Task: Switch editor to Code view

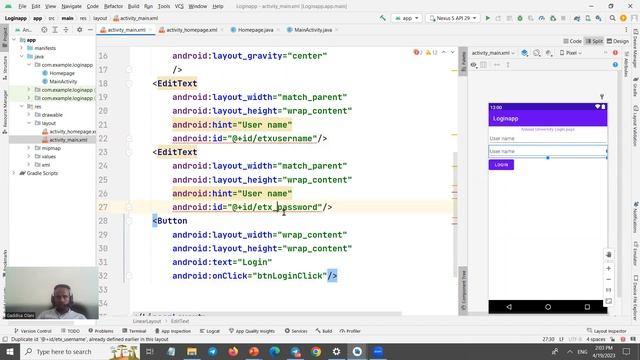Action: [x=572, y=41]
